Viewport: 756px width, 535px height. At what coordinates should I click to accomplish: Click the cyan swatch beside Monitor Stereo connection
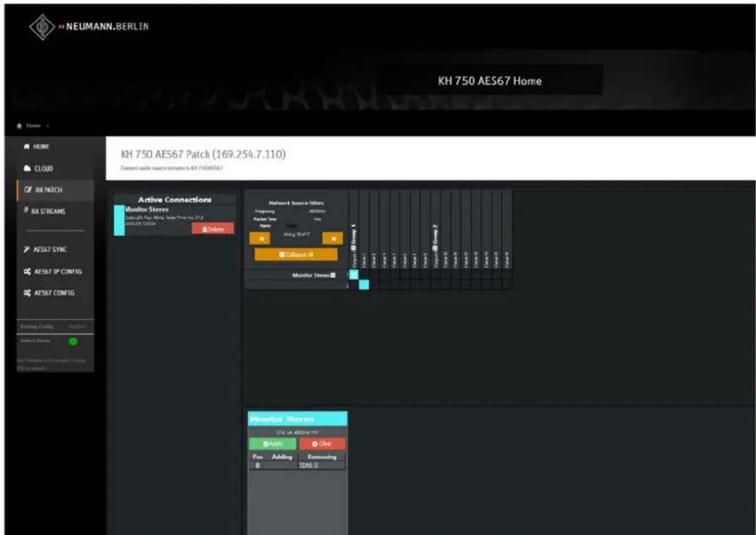(119, 220)
